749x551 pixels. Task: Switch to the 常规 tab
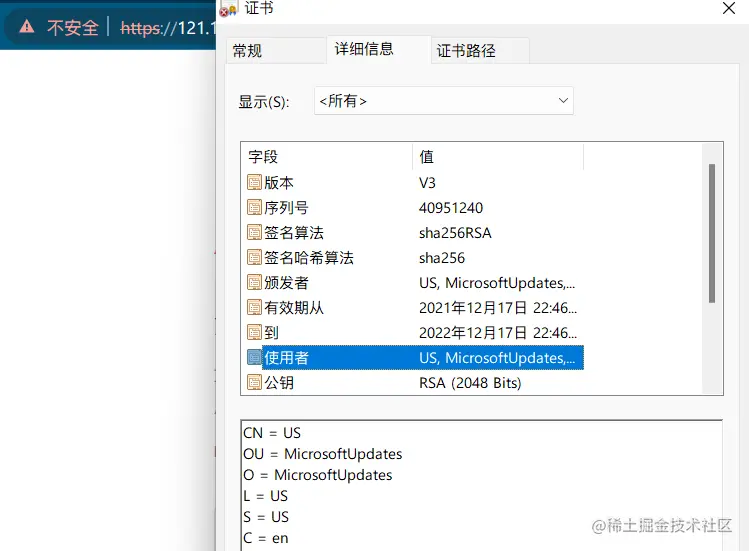pos(276,50)
